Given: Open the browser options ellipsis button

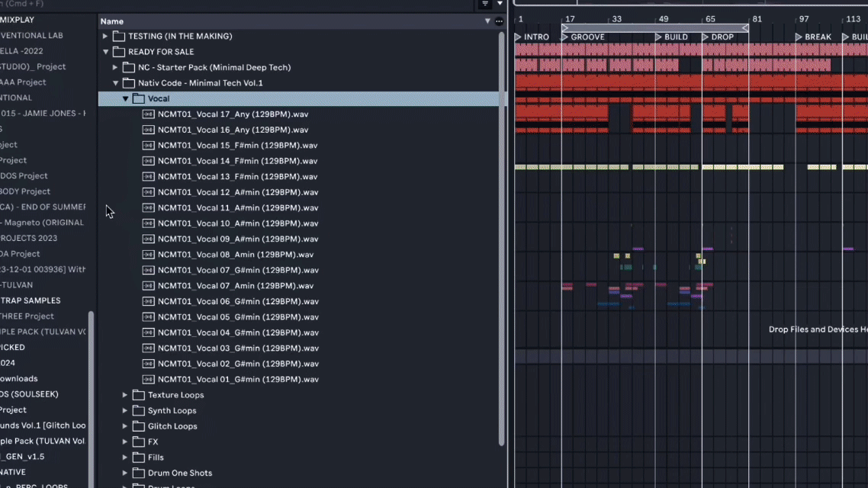Looking at the screenshot, I should (499, 21).
